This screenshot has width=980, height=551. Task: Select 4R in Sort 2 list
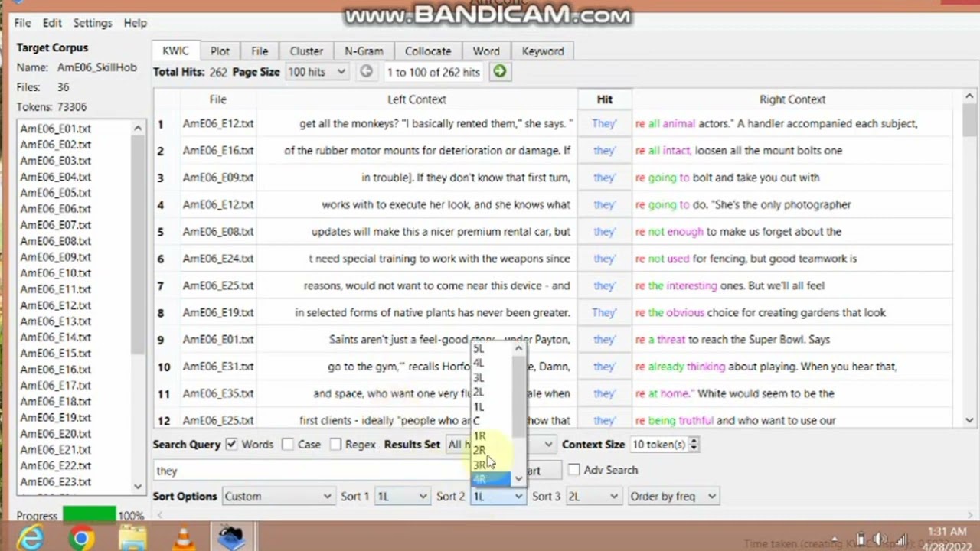[490, 479]
